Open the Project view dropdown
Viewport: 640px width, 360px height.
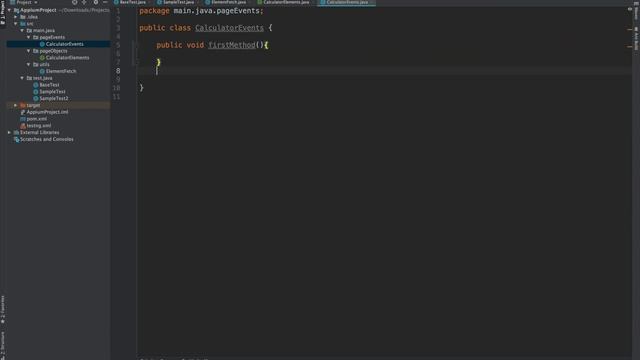pyautogui.click(x=24, y=2)
